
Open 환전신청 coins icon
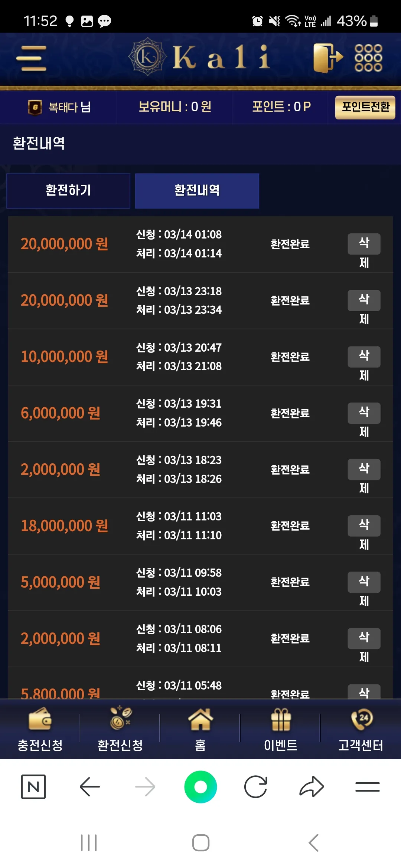(120, 717)
